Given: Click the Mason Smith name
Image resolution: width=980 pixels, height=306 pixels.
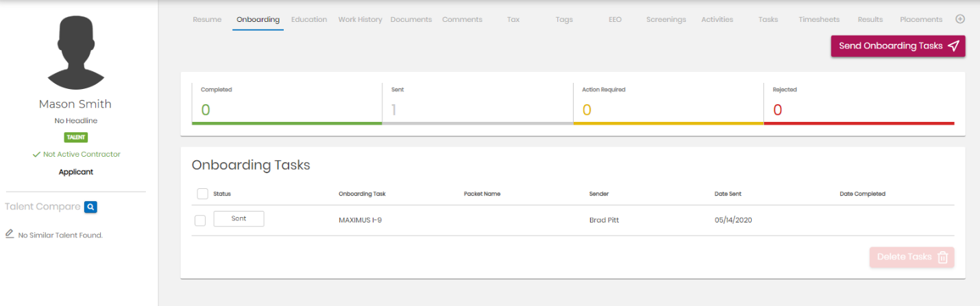Looking at the screenshot, I should point(75,104).
